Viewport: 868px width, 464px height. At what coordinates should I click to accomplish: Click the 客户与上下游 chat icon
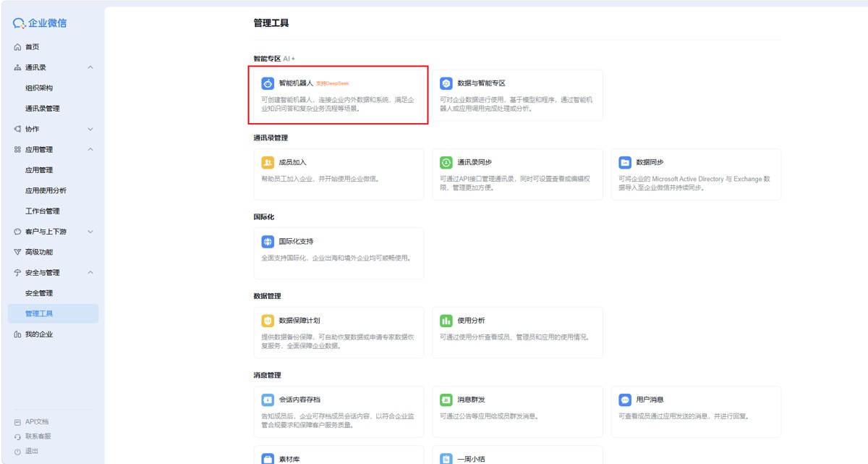17,232
